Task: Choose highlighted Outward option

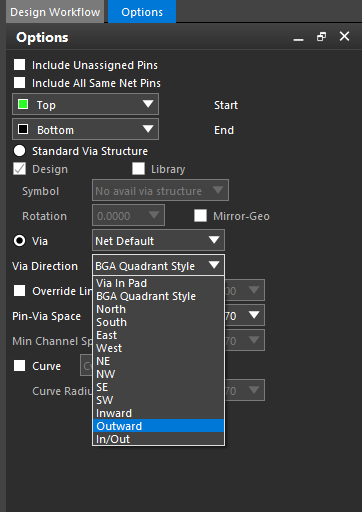Action: coord(158,426)
